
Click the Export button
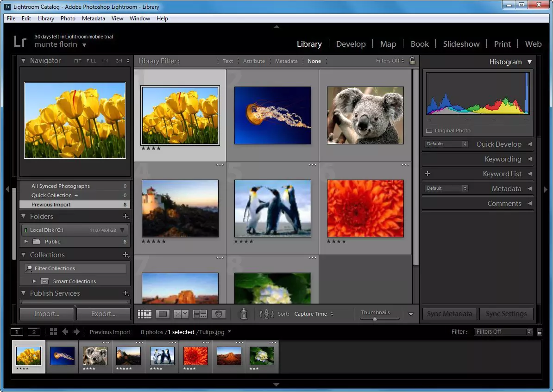pyautogui.click(x=103, y=314)
